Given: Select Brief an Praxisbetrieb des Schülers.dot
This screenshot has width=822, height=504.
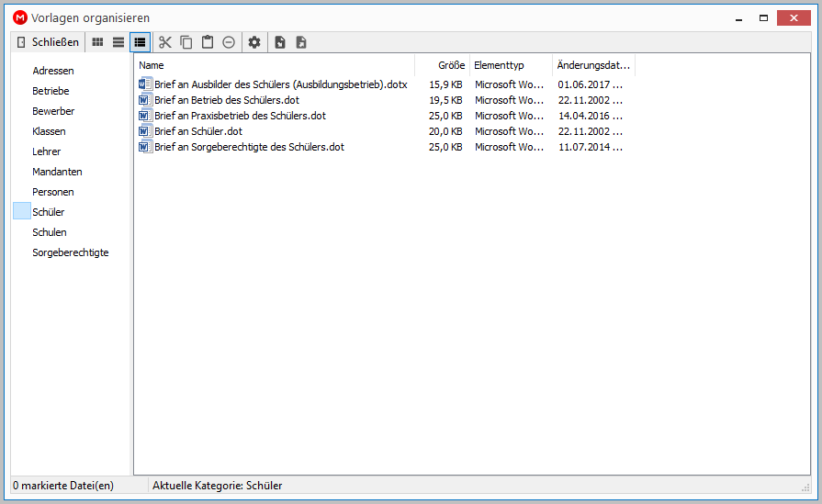Looking at the screenshot, I should [x=240, y=116].
